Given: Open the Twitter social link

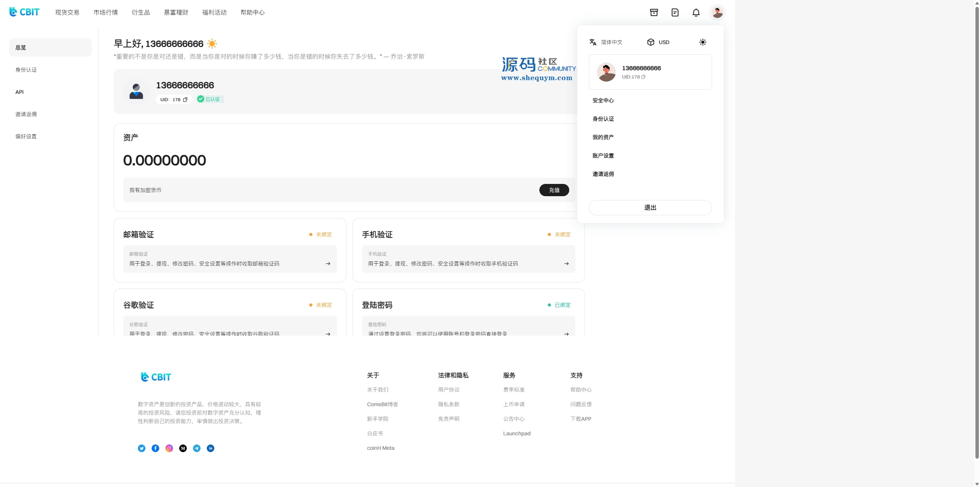Looking at the screenshot, I should click(x=142, y=448).
